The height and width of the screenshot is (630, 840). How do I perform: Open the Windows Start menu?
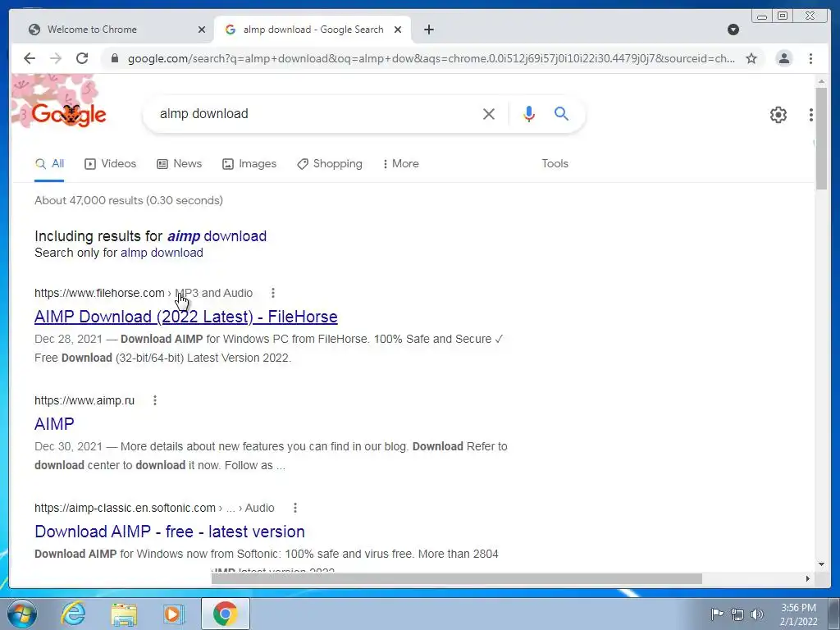22,614
